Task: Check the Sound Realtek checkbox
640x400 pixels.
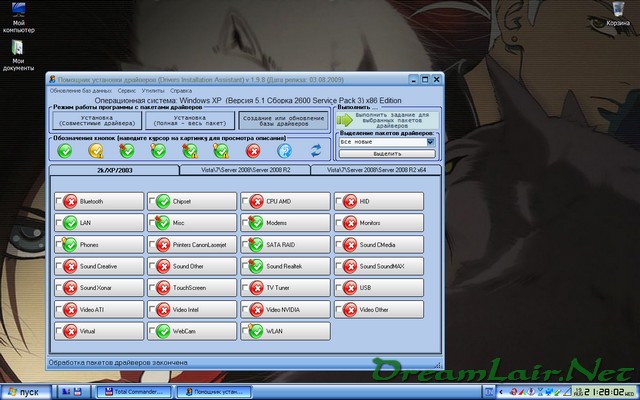Action: [245, 266]
